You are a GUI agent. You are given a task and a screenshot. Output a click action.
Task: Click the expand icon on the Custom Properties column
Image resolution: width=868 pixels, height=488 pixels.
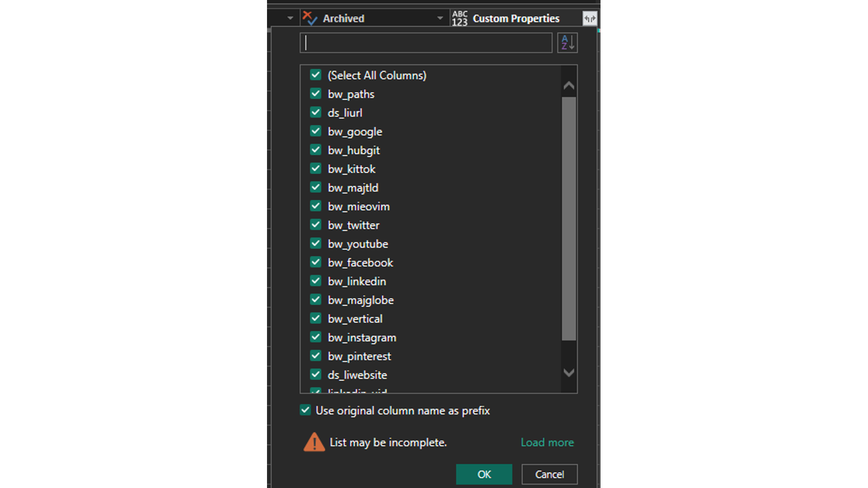click(x=589, y=18)
